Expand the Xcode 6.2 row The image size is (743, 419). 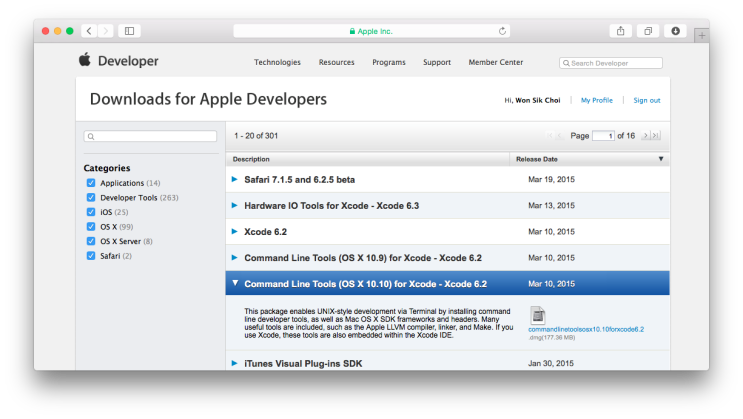234,231
